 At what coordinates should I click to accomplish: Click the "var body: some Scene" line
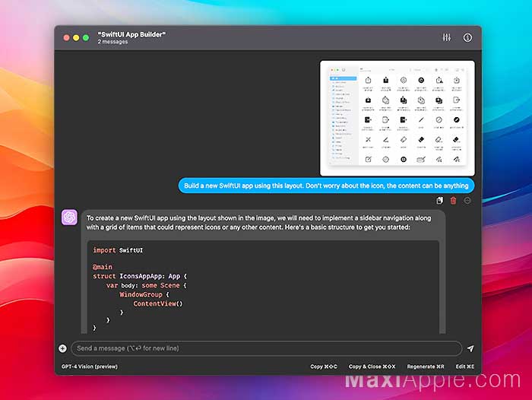(x=146, y=285)
